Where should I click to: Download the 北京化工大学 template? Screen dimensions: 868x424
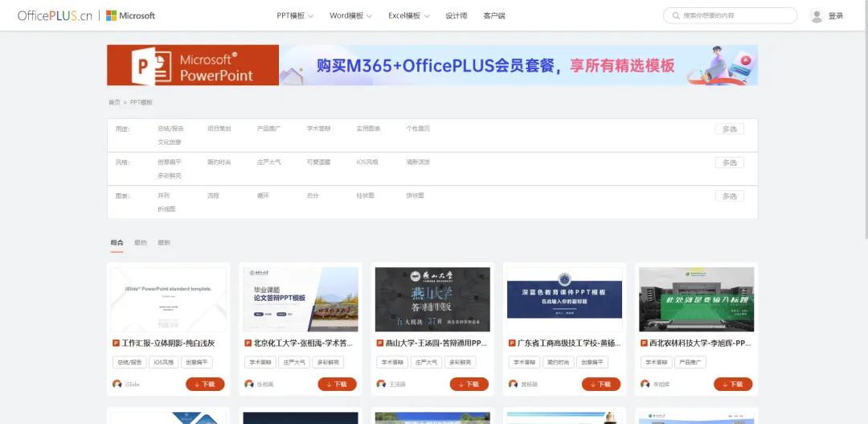coord(337,384)
